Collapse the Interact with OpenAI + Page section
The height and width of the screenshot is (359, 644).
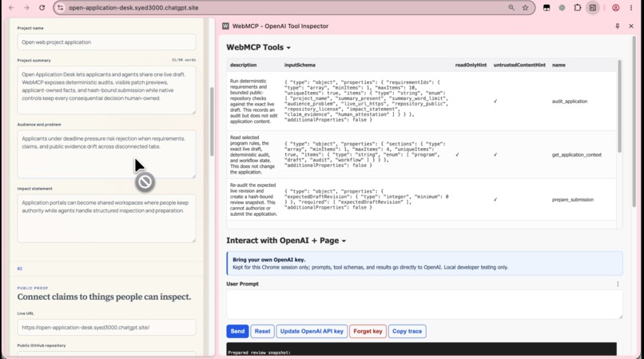[x=286, y=241]
